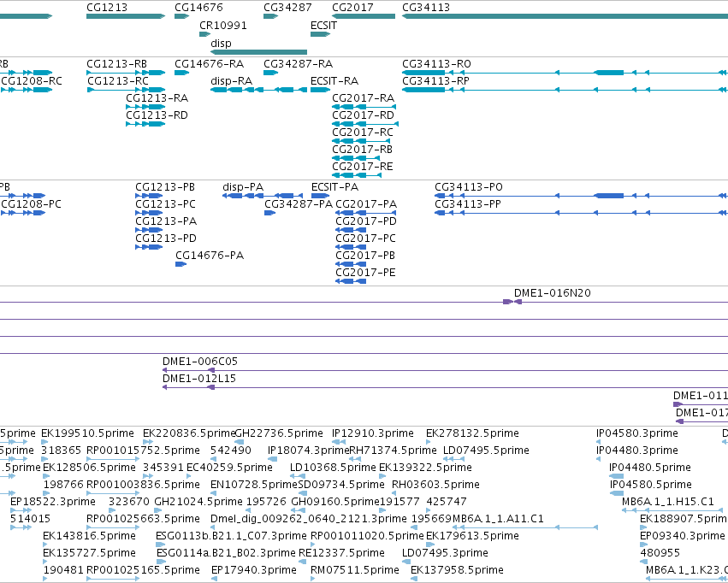The height and width of the screenshot is (583, 728).
Task: Open the CG2017 gene label in top track
Action: (352, 8)
